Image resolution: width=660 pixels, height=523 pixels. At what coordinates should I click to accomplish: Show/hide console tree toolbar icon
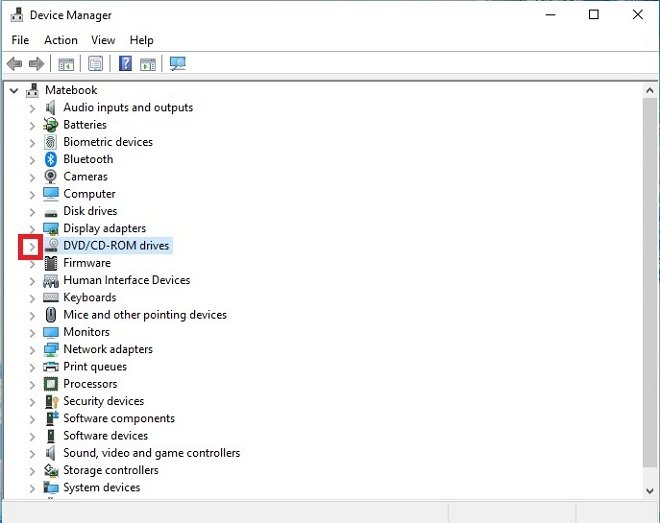coord(66,64)
